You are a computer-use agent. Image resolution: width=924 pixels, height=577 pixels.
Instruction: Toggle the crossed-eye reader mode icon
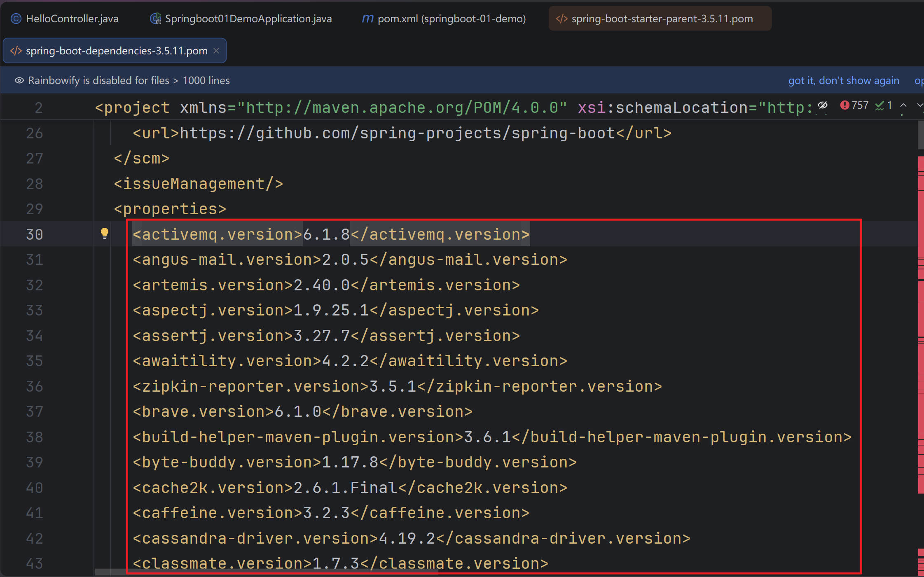823,105
